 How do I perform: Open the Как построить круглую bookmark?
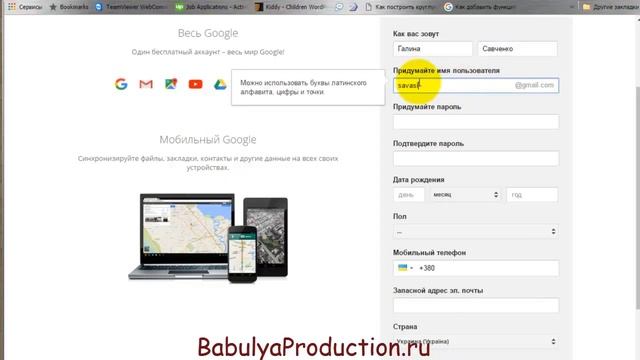click(400, 7)
